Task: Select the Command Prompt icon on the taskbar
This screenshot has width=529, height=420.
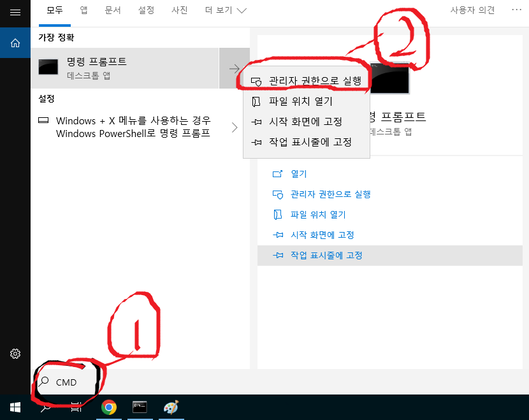Action: [140, 407]
